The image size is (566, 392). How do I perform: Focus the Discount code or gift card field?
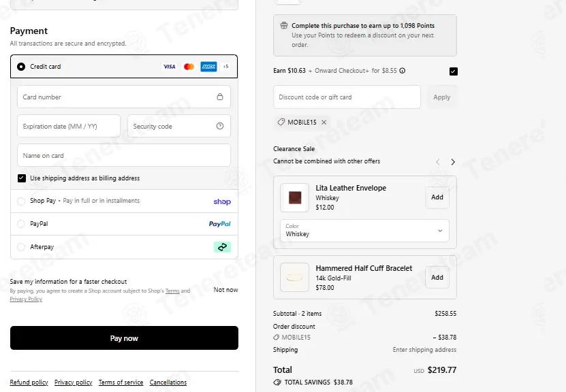click(347, 97)
